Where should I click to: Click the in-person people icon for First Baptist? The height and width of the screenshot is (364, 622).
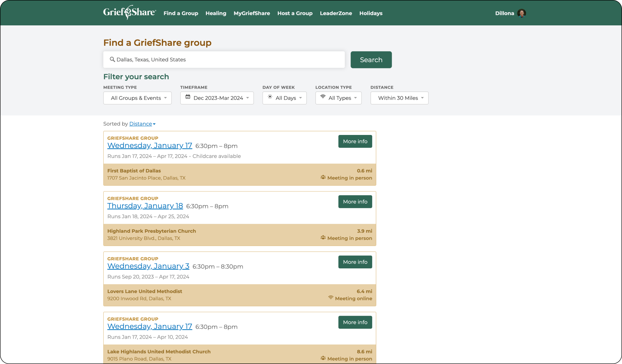pos(323,178)
